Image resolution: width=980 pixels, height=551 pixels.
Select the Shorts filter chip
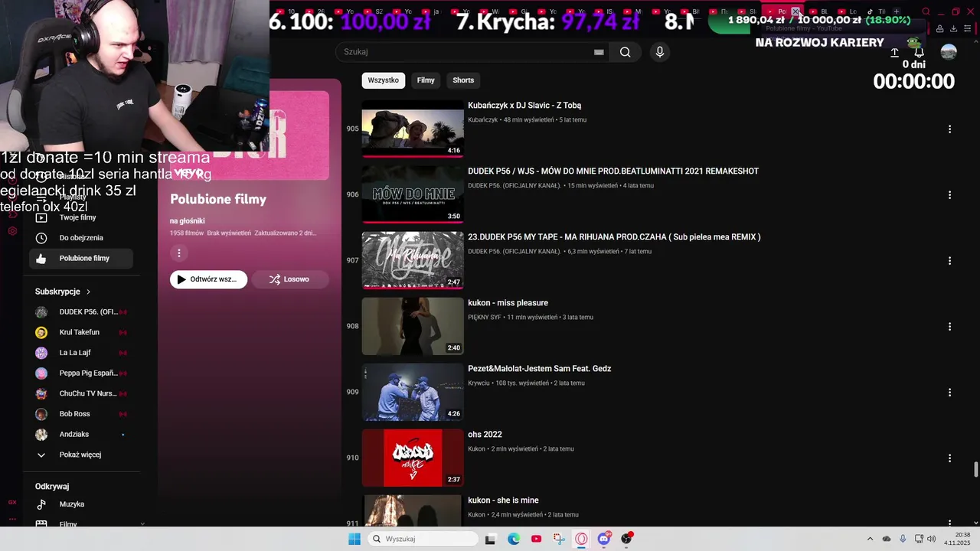pos(463,80)
